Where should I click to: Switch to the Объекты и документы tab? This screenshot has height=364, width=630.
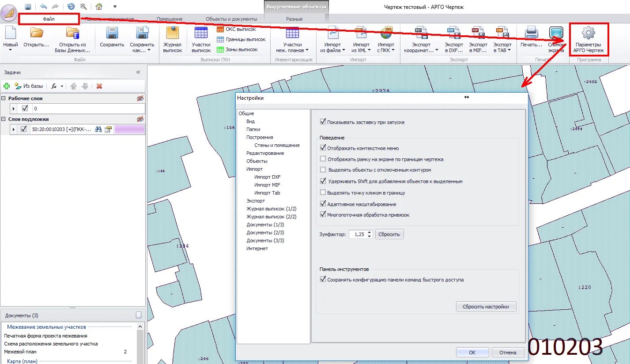[231, 19]
